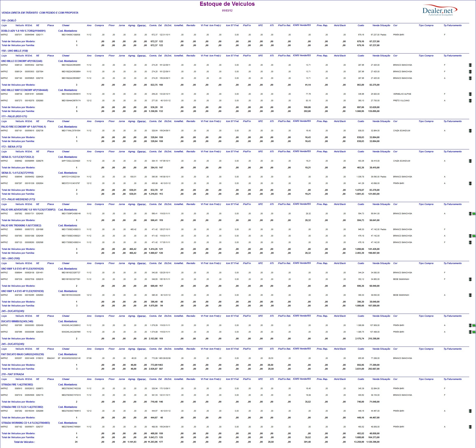Click the Total de Veículos : grand total label
Screen dimensions: 476x448
[x=24, y=442]
